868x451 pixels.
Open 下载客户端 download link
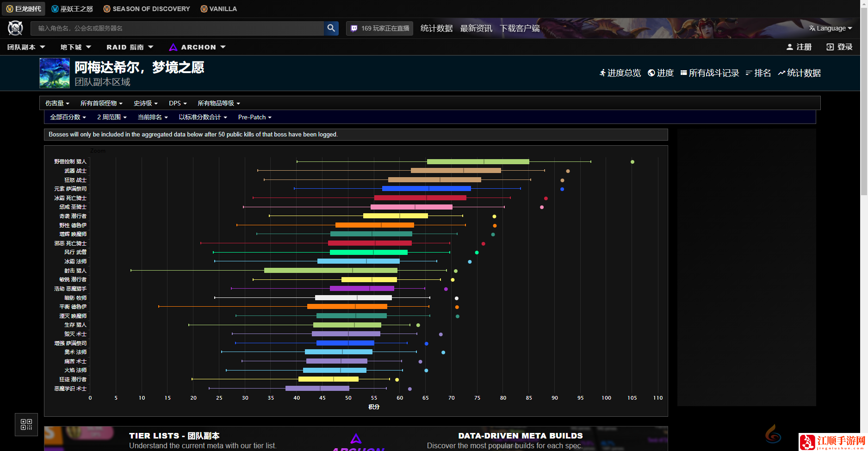(x=520, y=28)
